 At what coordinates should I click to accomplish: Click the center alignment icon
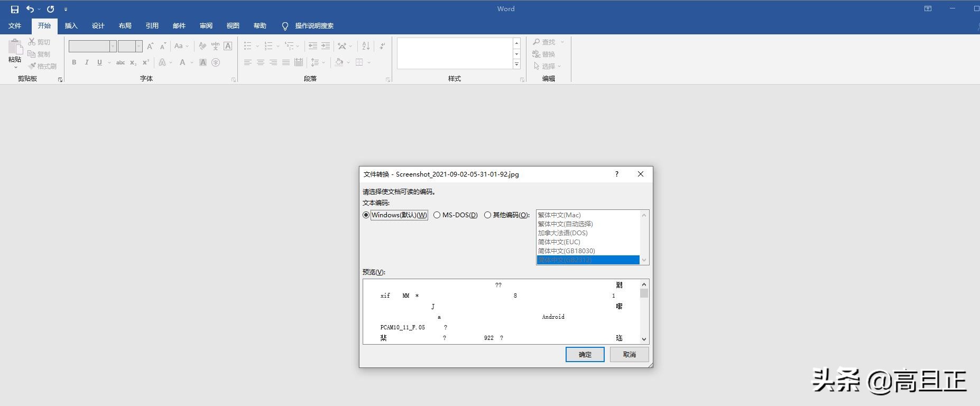261,62
